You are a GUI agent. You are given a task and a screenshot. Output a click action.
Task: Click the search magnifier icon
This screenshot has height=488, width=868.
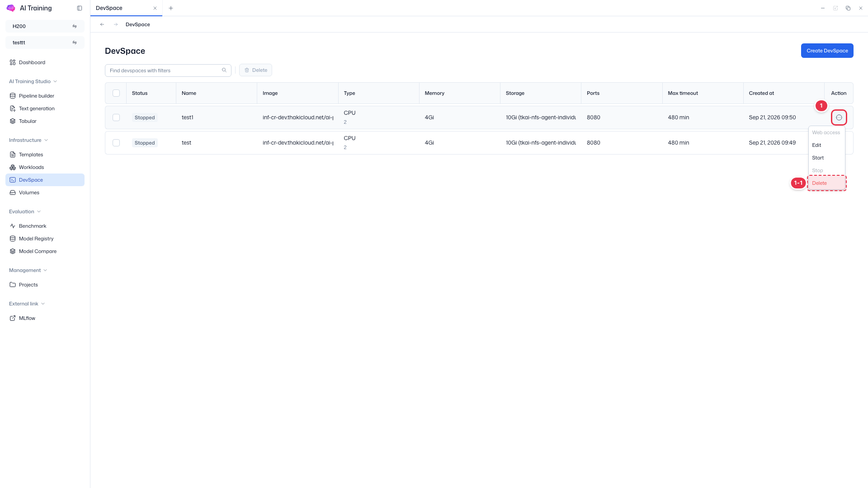pos(224,70)
